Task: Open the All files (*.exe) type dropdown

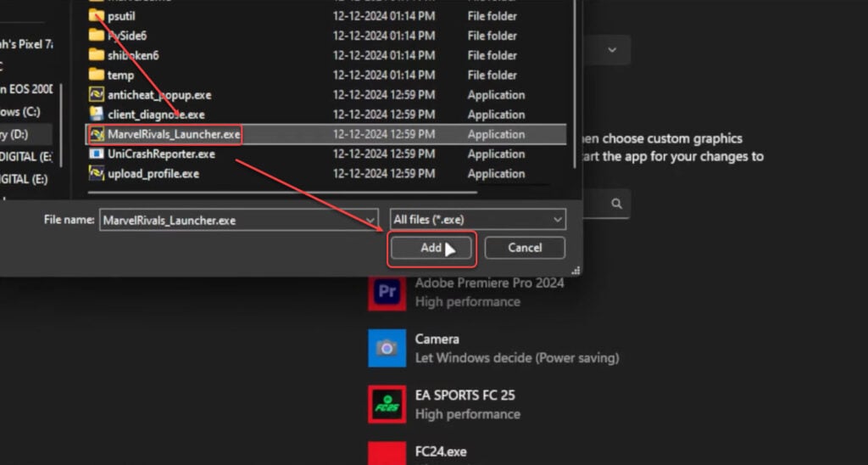Action: [478, 220]
